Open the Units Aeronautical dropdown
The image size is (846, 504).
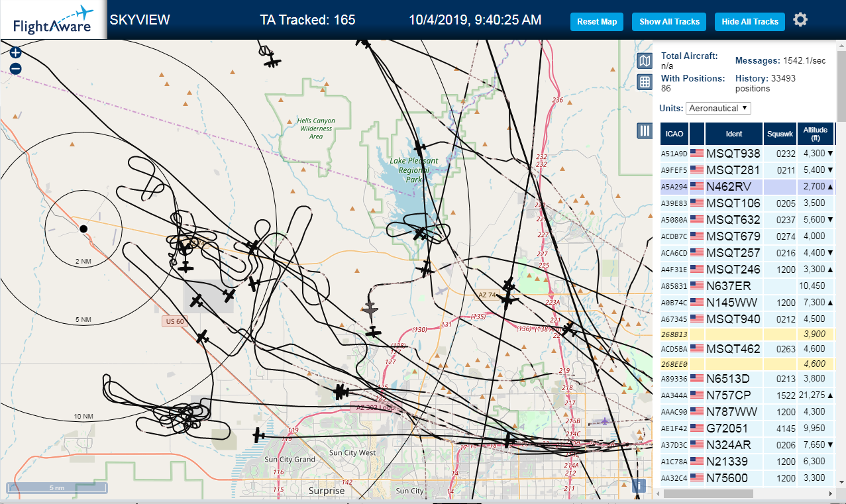coord(718,108)
